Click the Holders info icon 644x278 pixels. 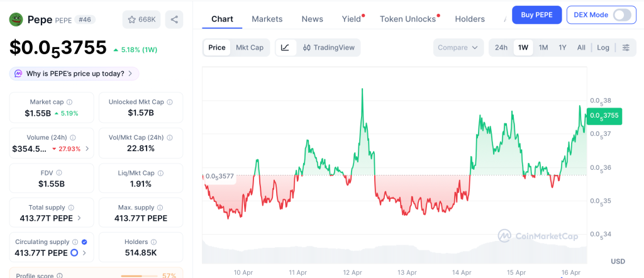tap(153, 242)
